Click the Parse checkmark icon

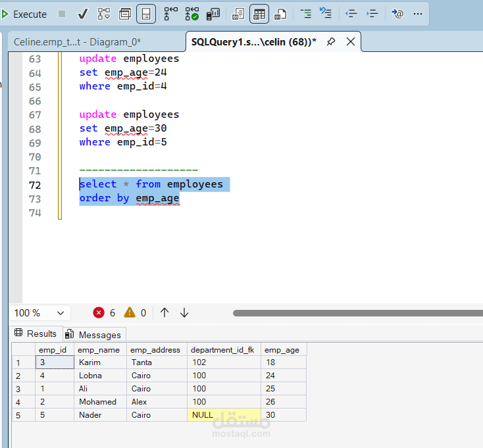point(83,14)
